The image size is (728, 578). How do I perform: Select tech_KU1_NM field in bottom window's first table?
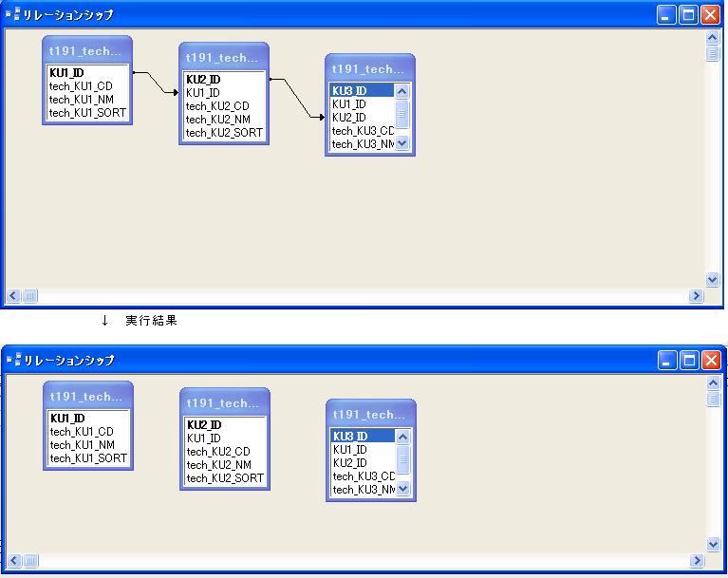click(83, 445)
